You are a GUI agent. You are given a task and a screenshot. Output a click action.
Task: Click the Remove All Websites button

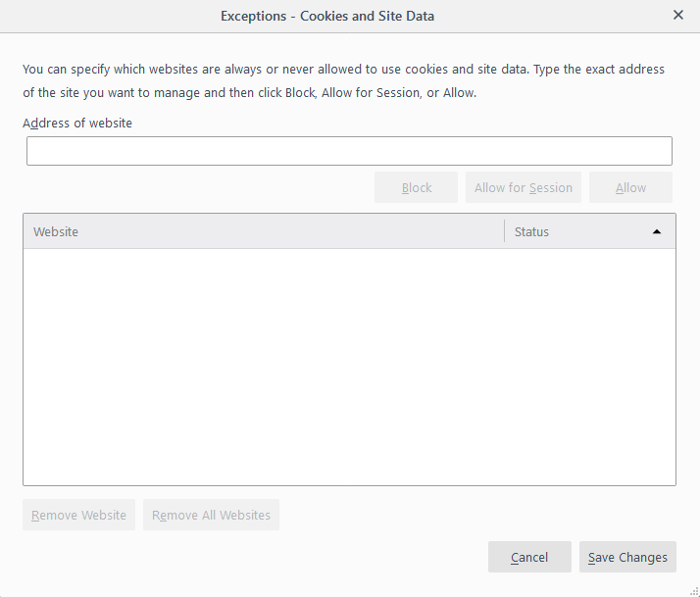[211, 515]
